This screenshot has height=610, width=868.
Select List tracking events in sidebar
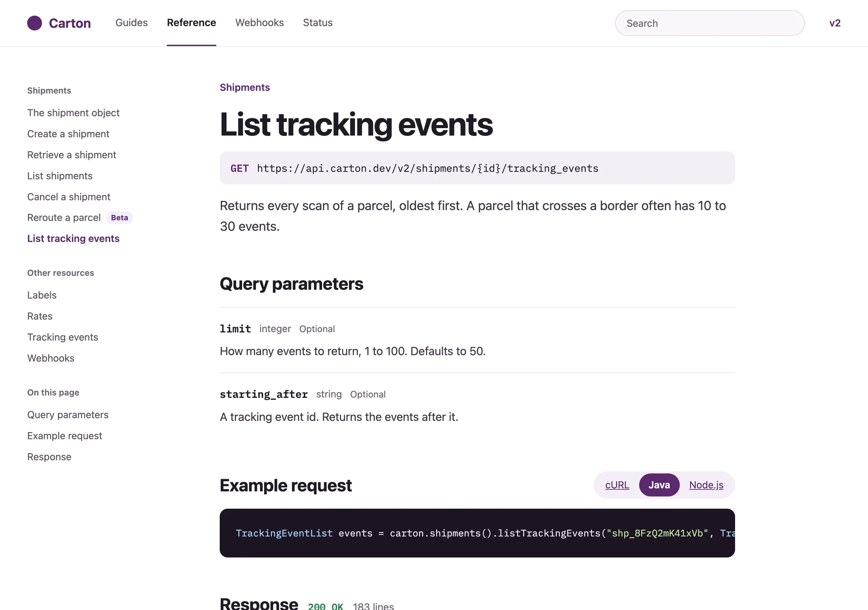73,239
